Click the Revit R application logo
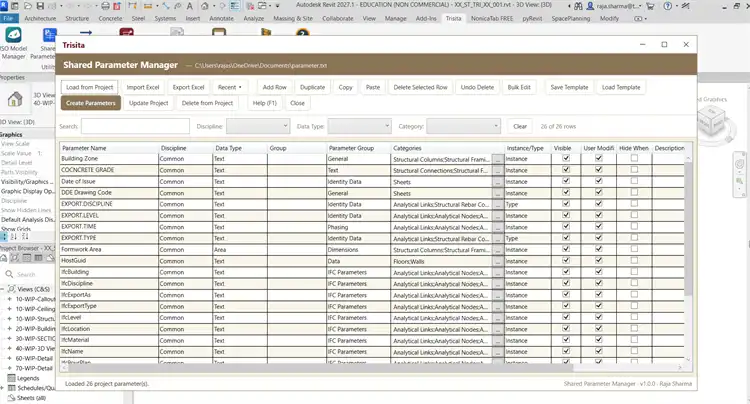Viewport: 750px width, 404px height. point(3,6)
